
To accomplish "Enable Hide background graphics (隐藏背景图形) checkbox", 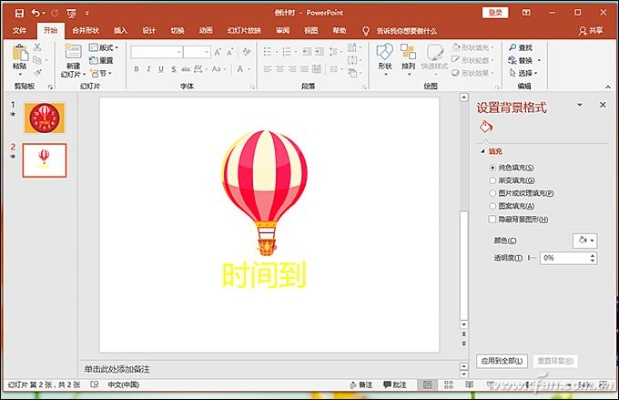I will [492, 219].
